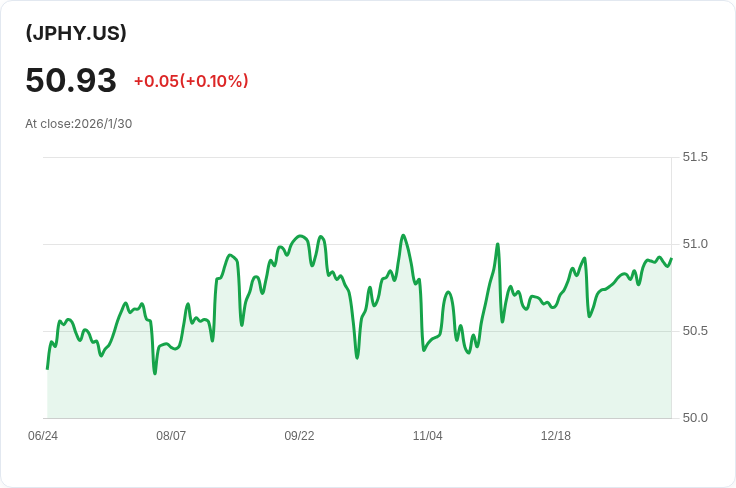The image size is (736, 488).
Task: Click the 50.0 y-axis price label
Action: click(x=695, y=418)
